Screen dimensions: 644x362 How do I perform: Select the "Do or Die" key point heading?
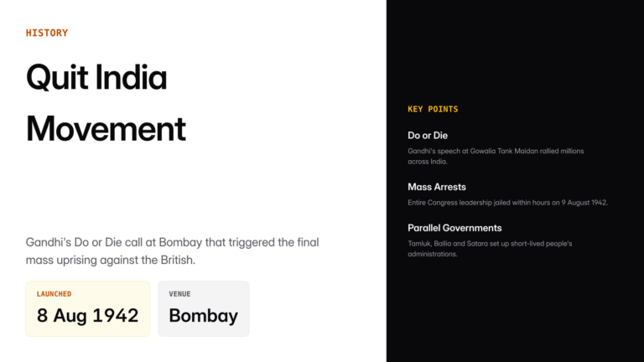pyautogui.click(x=428, y=135)
